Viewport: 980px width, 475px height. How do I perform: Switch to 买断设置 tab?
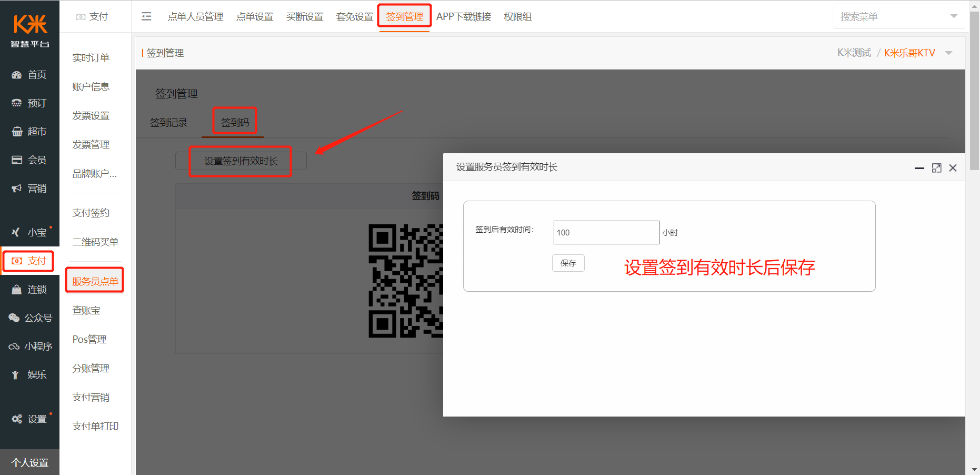[x=305, y=17]
